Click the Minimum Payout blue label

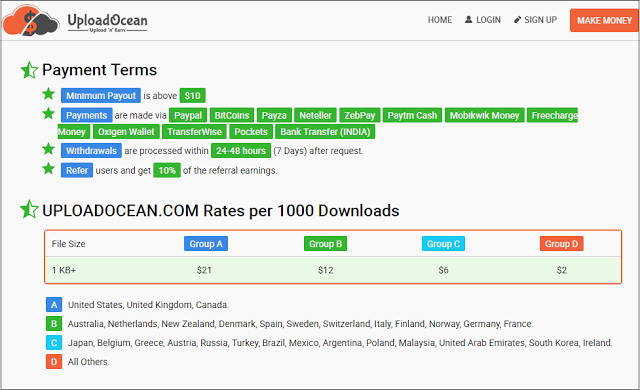pos(101,95)
